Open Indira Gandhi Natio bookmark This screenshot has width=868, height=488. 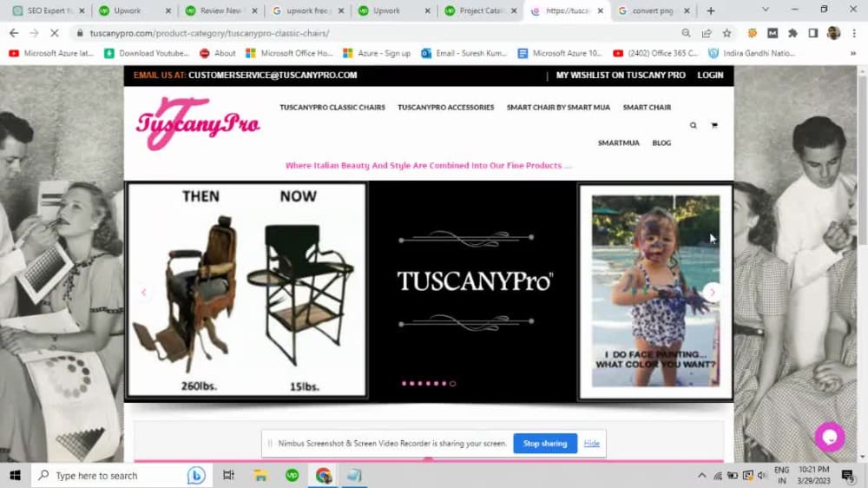pos(753,53)
